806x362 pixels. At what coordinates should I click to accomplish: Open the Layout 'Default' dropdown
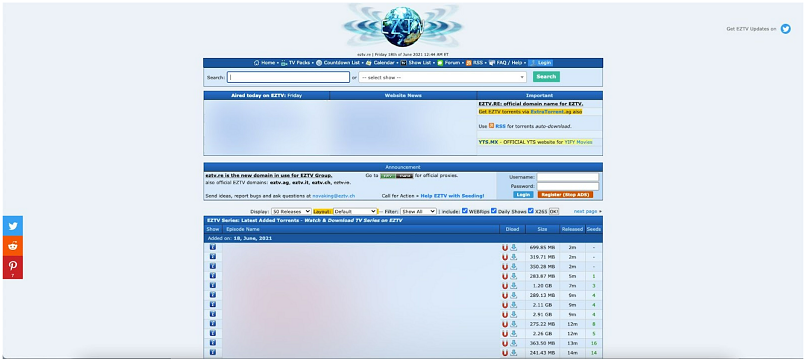355,211
